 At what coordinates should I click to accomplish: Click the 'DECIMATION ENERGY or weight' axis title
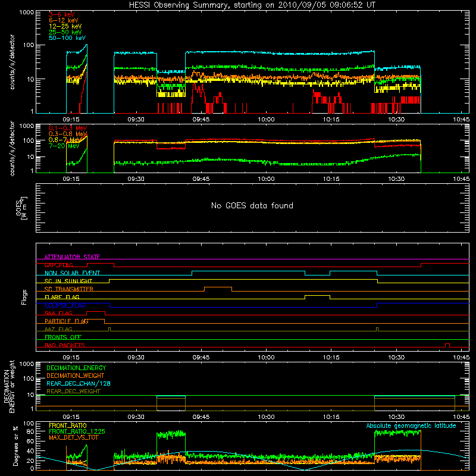9,386
